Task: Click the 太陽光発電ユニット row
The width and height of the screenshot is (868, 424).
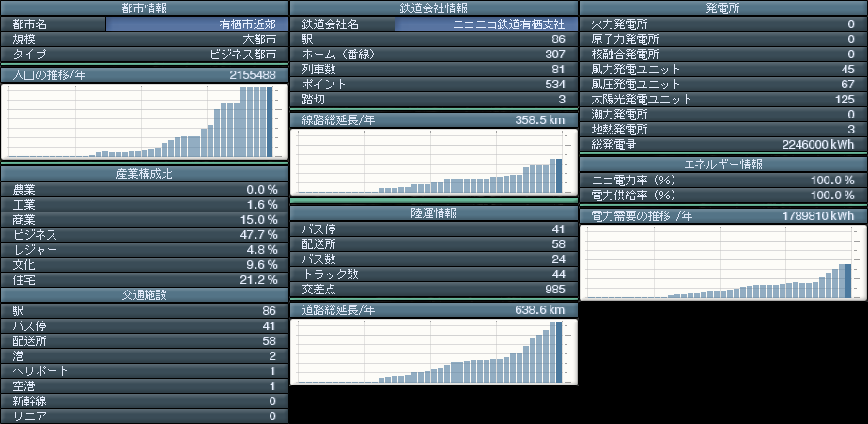Action: click(x=722, y=100)
